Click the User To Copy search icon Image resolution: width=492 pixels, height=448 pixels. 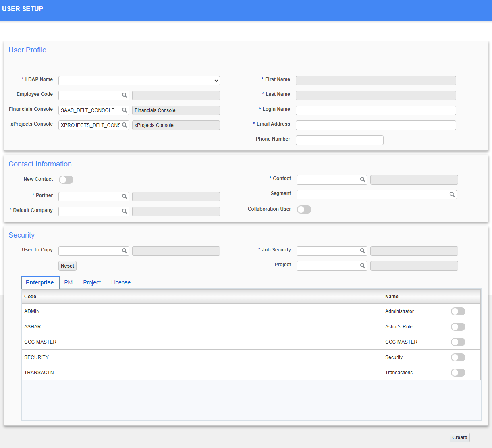[125, 251]
